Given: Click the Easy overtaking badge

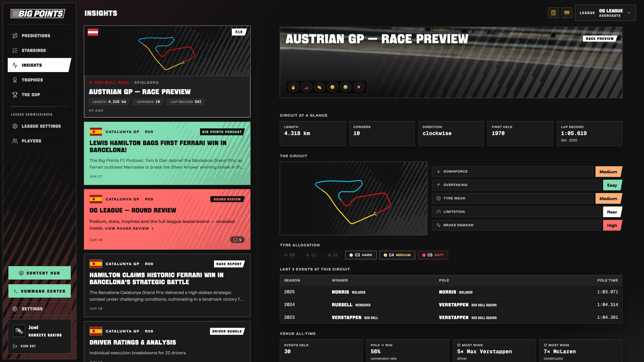Looking at the screenshot, I should [612, 185].
